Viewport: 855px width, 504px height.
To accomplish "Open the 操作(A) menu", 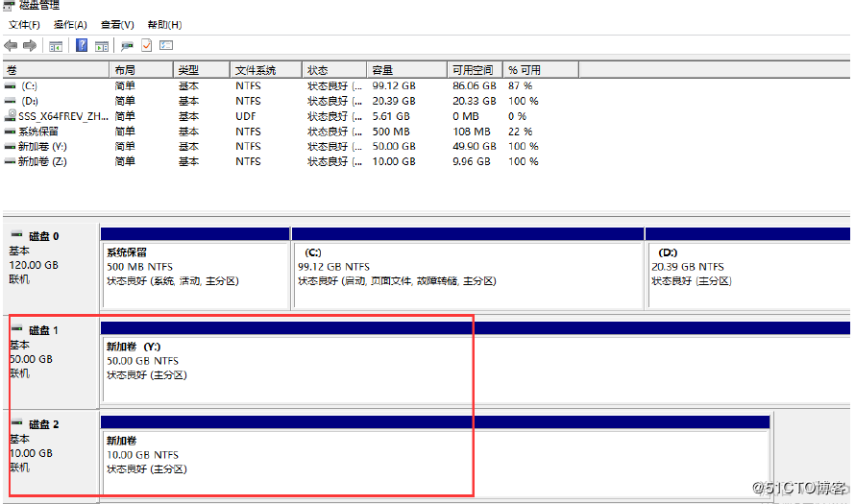I will click(x=70, y=25).
